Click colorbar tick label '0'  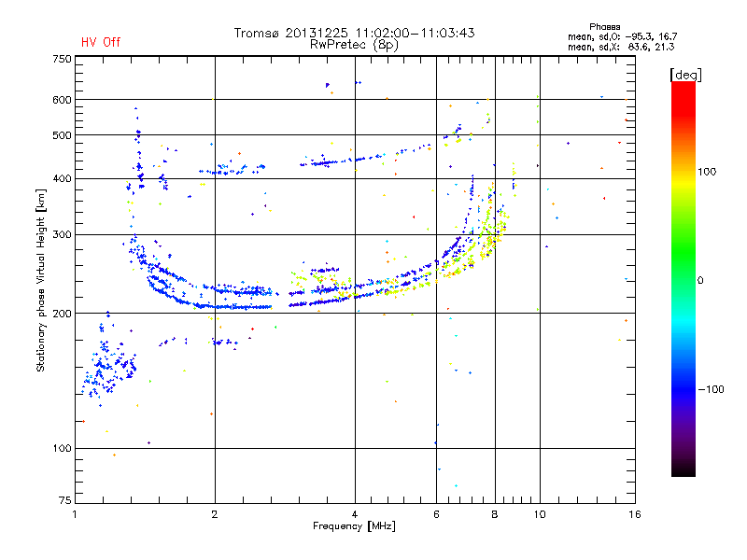point(700,280)
